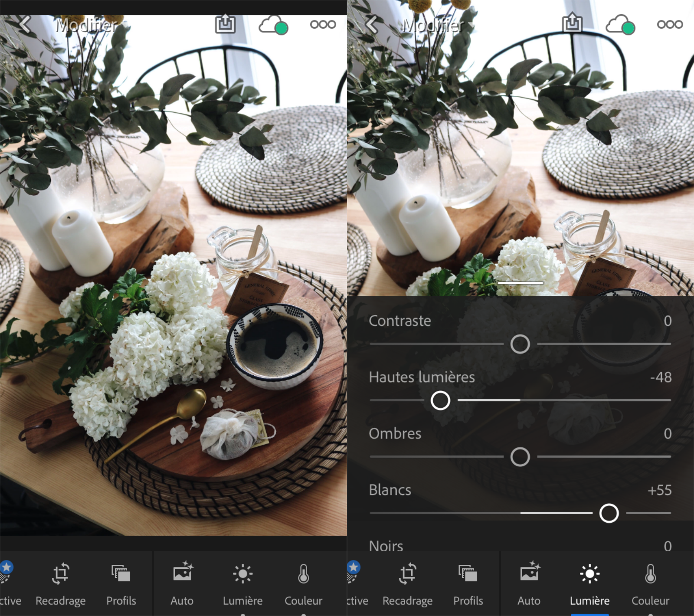This screenshot has width=694, height=616.
Task: Tap panel drag handle above Contraste
Action: tap(520, 283)
